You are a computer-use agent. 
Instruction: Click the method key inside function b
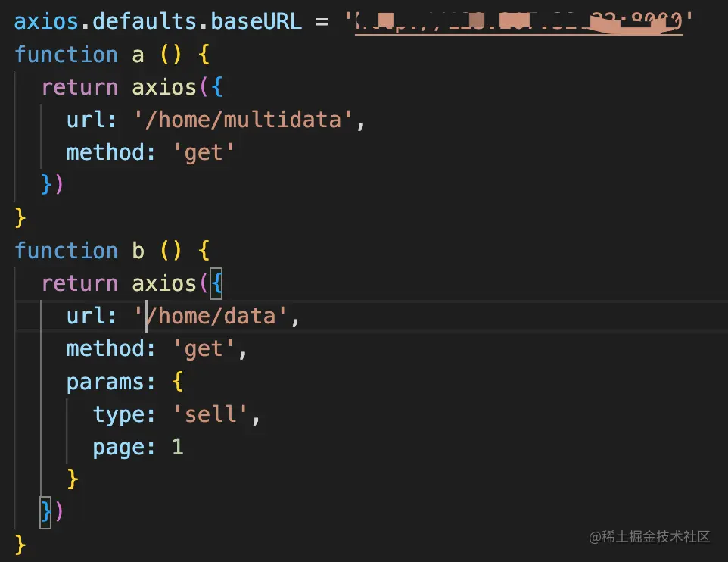tap(106, 348)
